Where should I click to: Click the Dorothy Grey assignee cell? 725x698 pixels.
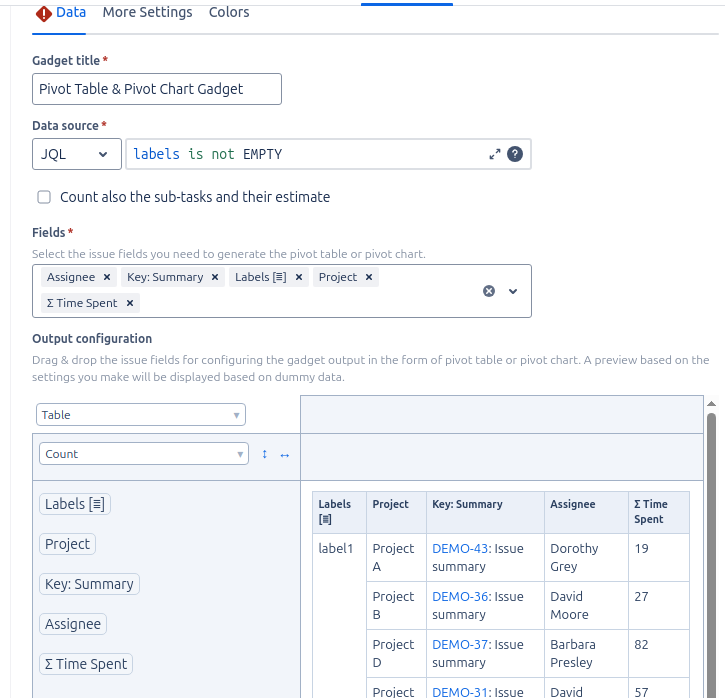pyautogui.click(x=586, y=557)
